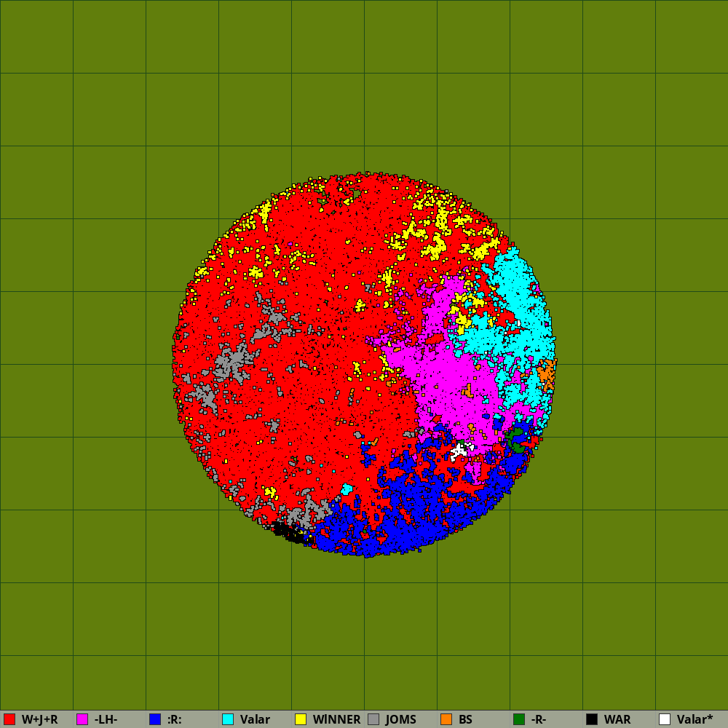Click the red W+J+R legend swatch

click(9, 719)
